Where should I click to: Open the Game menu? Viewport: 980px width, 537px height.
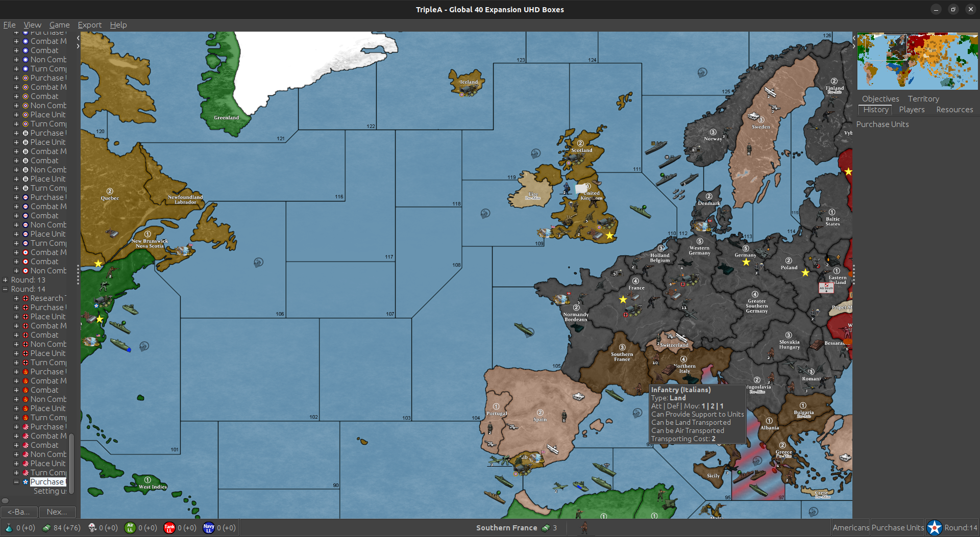point(59,25)
